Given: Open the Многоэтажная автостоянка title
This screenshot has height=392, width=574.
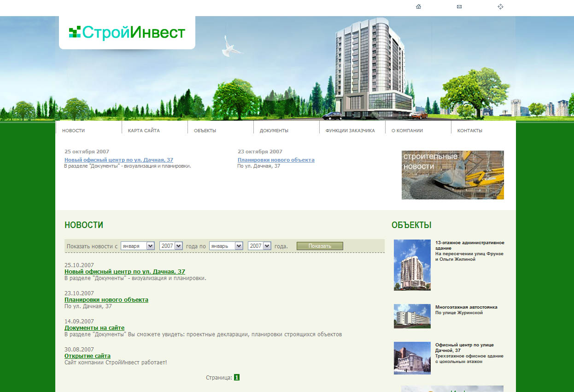Looking at the screenshot, I should [466, 307].
